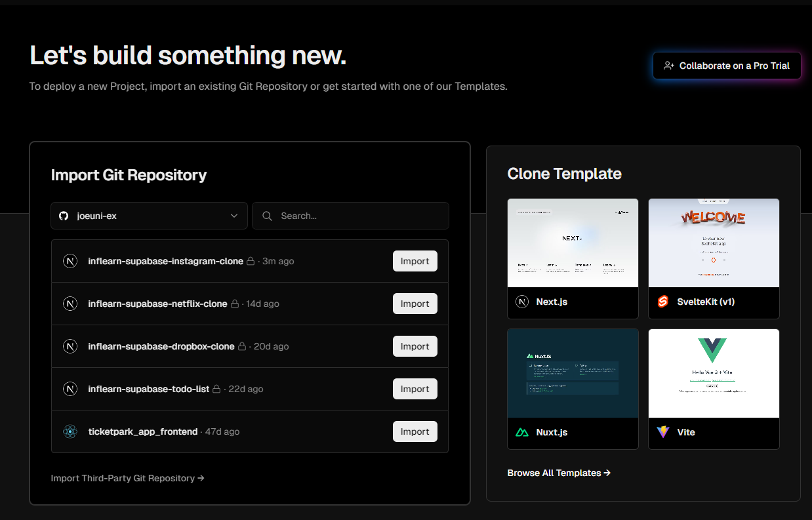Screen dimensions: 812x520
Task: Click the inflearn-supabase-todo-list repo name
Action: (x=149, y=389)
